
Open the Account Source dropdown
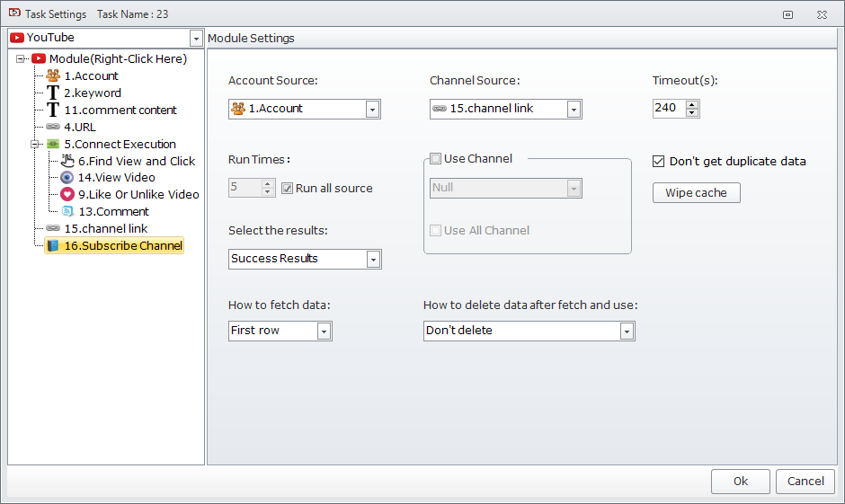click(372, 109)
